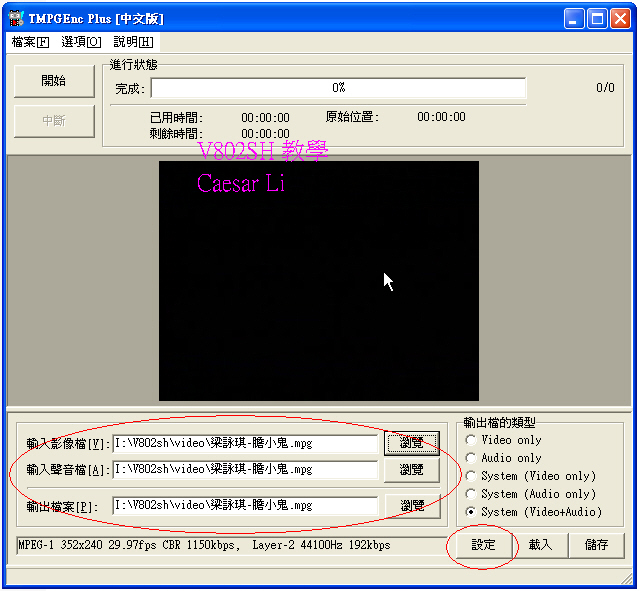
Task: Click the 輸入聲音檔 audio path field
Action: (x=245, y=469)
